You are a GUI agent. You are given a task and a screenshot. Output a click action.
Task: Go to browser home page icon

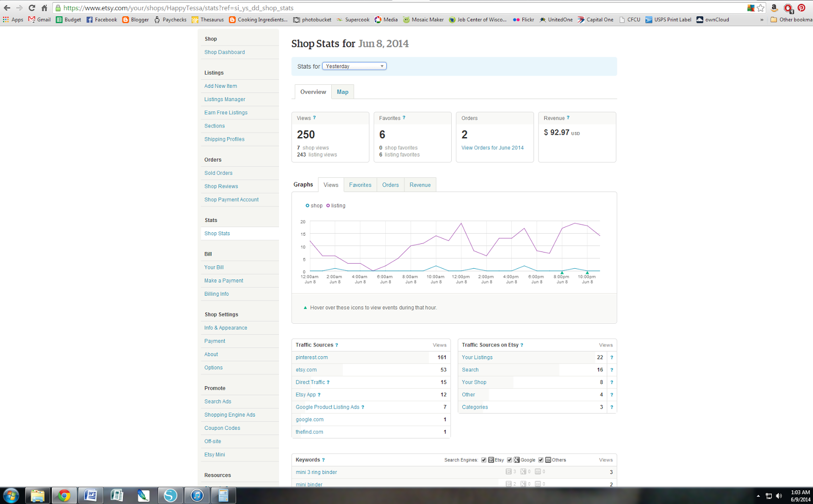point(44,8)
